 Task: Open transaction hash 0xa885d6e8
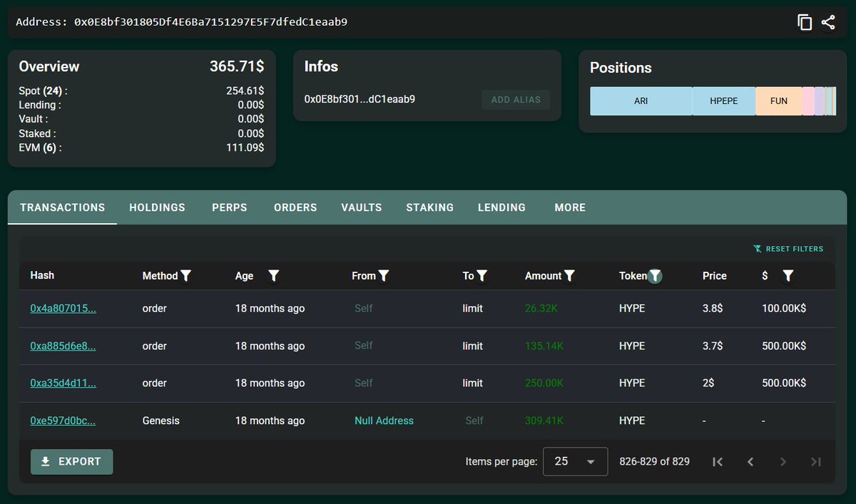[x=63, y=346]
